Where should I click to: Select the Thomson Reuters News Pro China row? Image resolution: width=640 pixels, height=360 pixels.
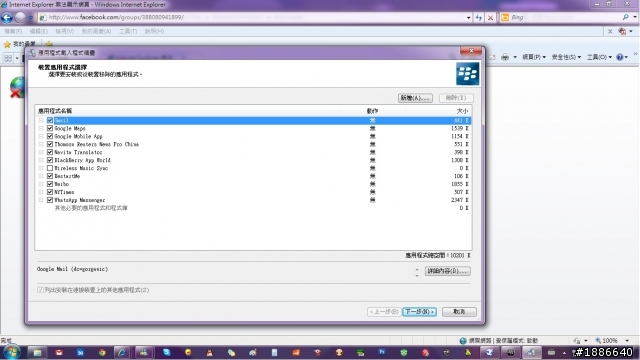(x=253, y=144)
